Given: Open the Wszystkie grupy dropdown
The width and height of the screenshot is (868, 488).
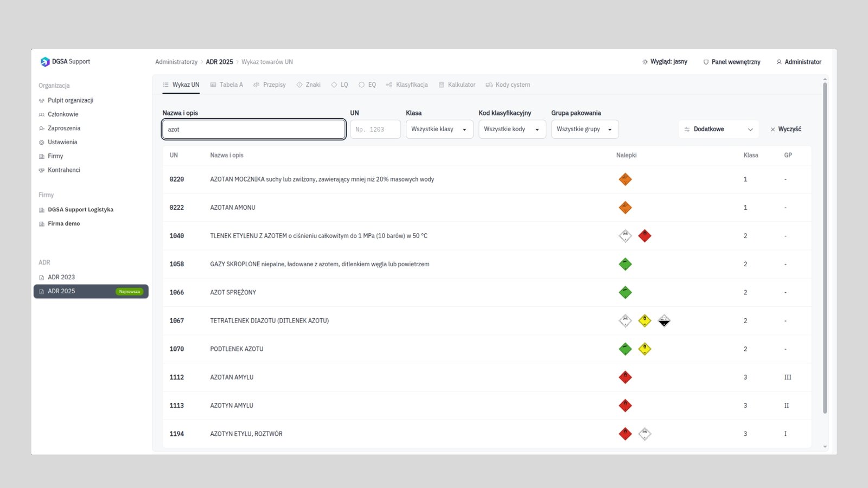Looking at the screenshot, I should [585, 129].
